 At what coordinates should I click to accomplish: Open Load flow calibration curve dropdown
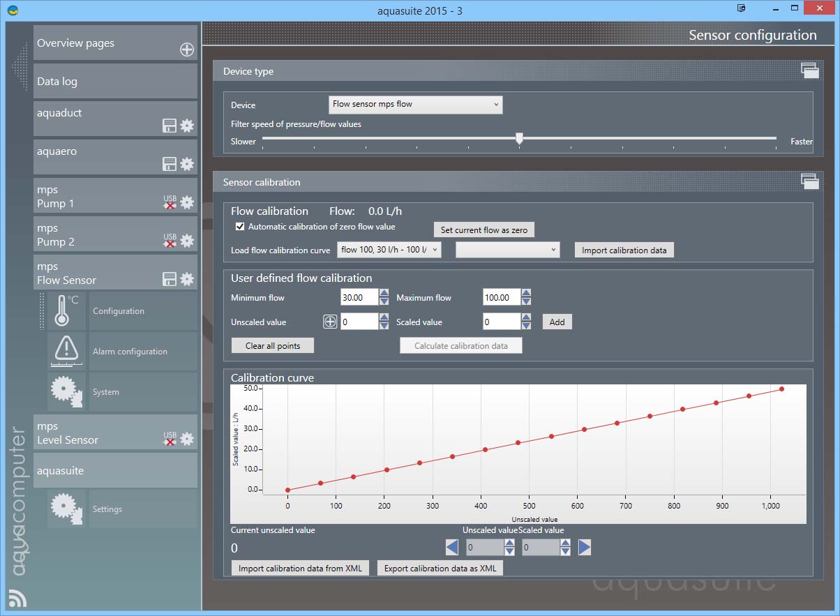389,250
